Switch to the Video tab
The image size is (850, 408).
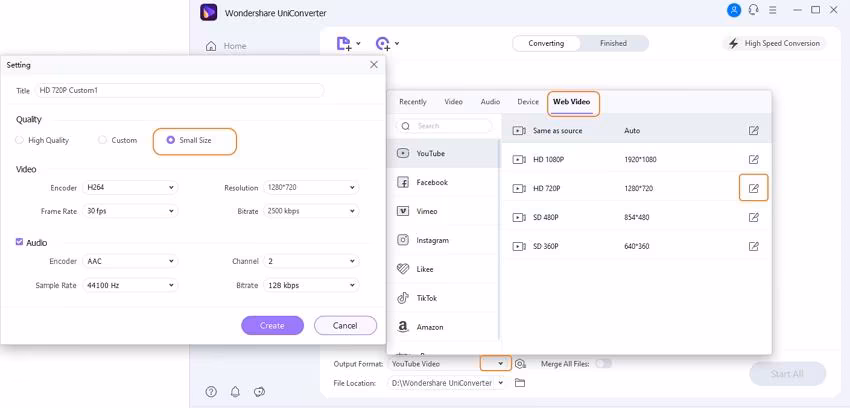454,102
